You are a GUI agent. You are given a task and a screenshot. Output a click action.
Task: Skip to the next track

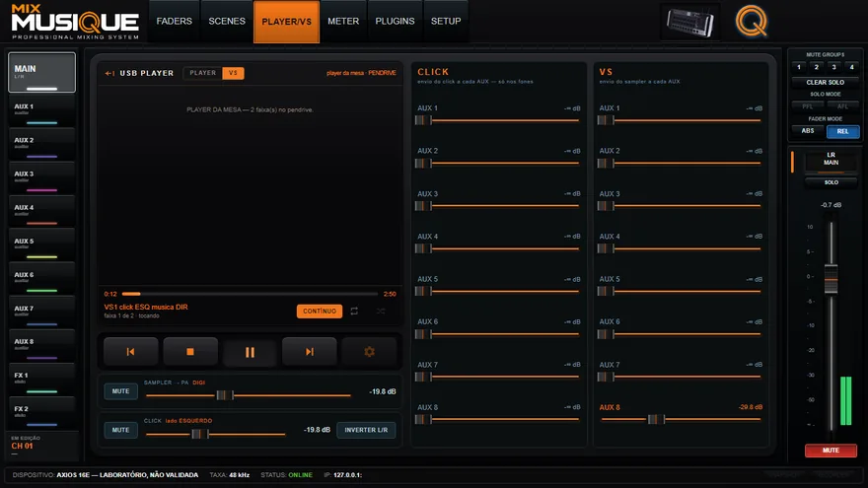(310, 351)
